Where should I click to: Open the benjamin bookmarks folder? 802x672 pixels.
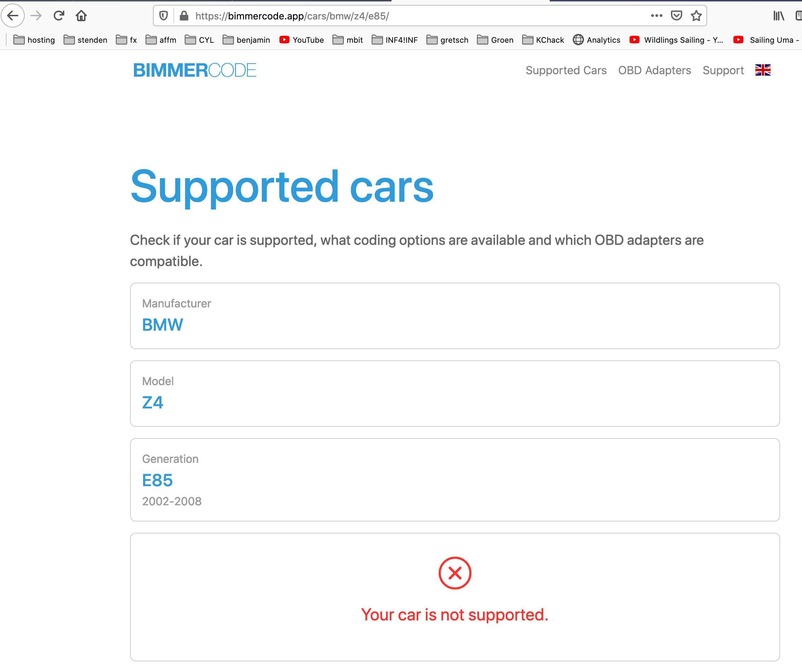coord(246,40)
